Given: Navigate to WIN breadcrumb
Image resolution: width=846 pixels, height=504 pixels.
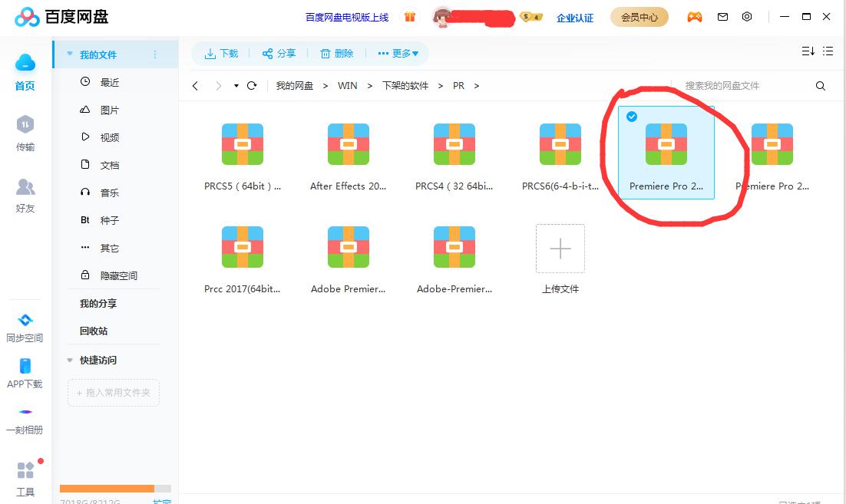Looking at the screenshot, I should (x=348, y=86).
